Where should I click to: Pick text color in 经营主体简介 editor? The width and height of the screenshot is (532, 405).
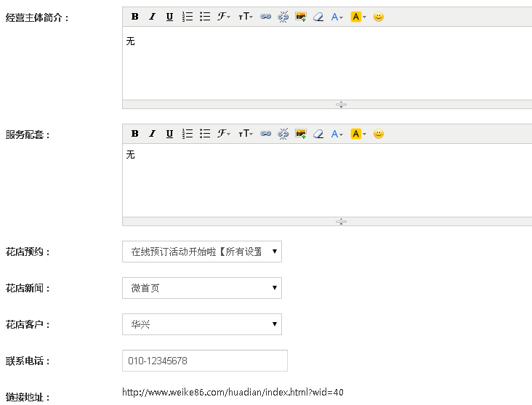[x=337, y=17]
